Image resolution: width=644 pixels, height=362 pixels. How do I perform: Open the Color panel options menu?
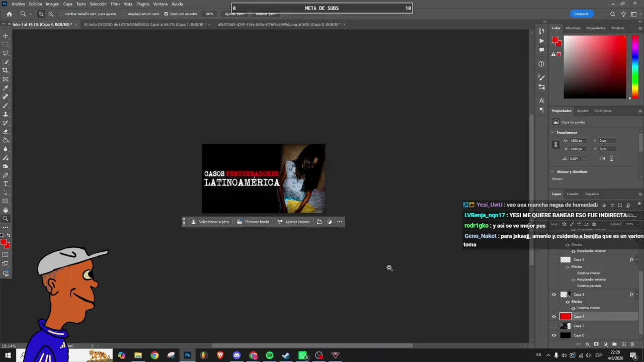(640, 28)
